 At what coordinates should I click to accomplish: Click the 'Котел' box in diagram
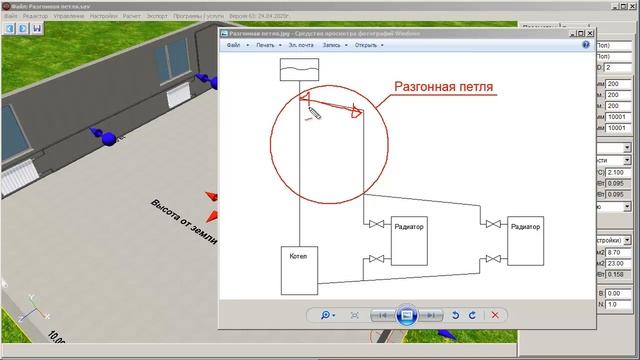click(x=299, y=270)
